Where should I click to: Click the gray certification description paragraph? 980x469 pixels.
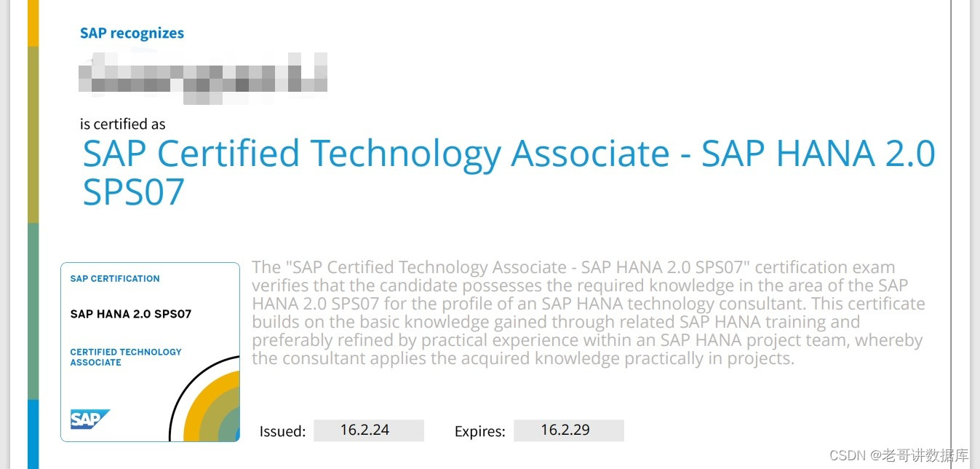[588, 312]
